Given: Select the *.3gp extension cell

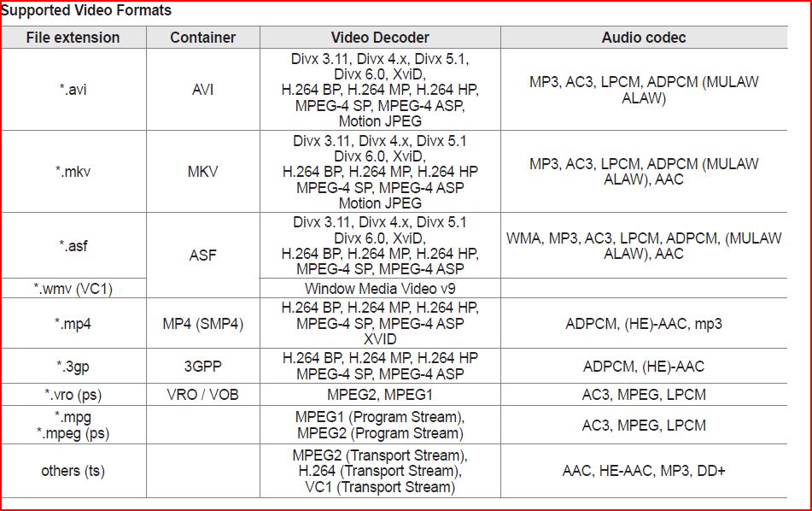Looking at the screenshot, I should click(73, 366).
